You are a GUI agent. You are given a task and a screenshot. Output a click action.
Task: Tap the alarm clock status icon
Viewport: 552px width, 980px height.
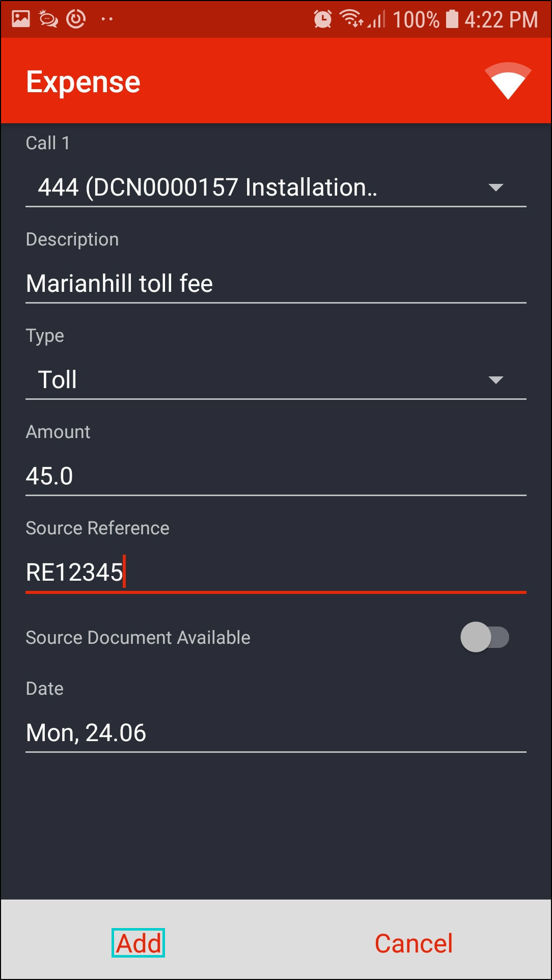[x=322, y=19]
